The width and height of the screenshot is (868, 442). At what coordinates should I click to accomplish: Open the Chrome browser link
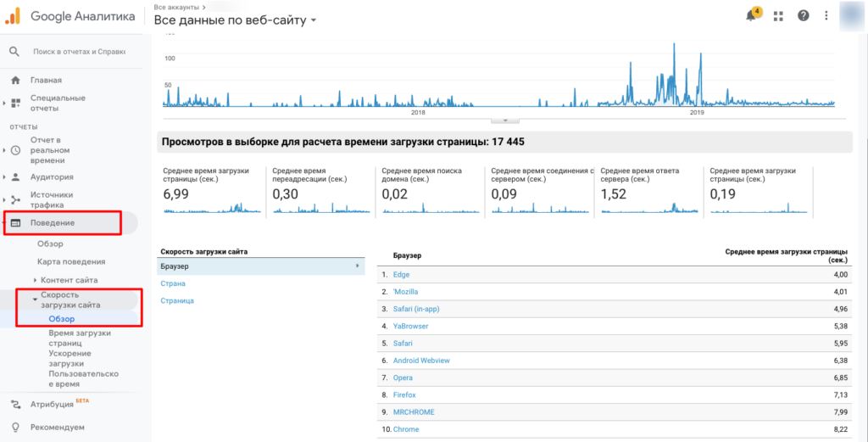[x=406, y=429]
